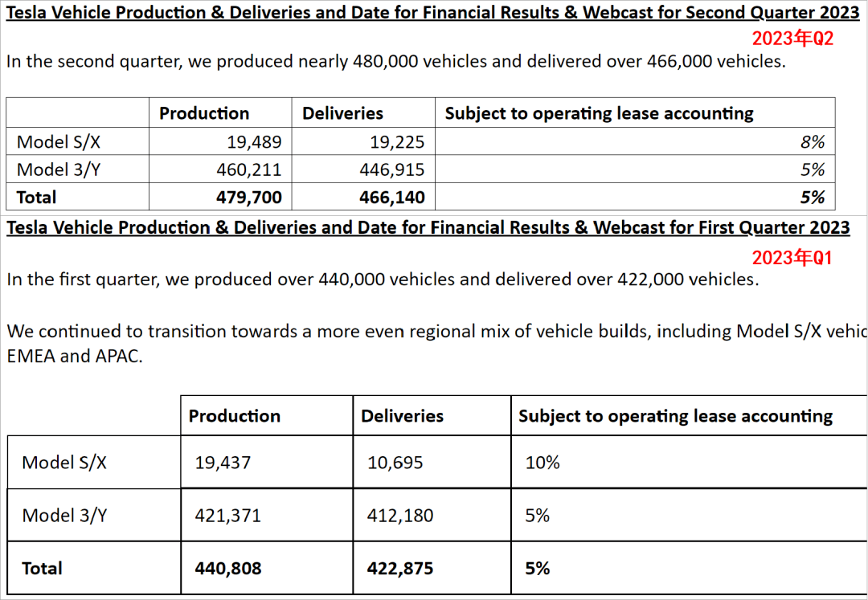Click the Second Quarter 2023 heading
Image resolution: width=868 pixels, height=600 pixels.
[432, 13]
